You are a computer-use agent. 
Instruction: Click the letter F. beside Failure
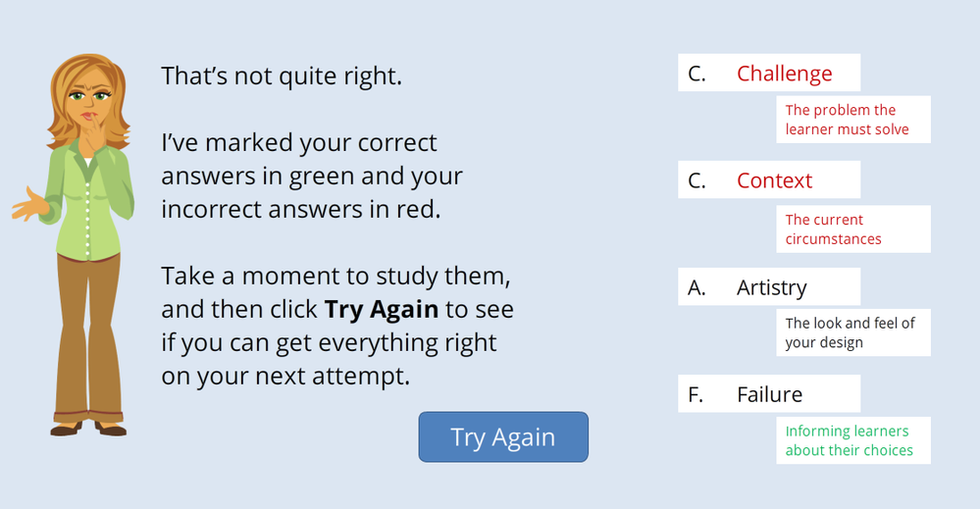[x=696, y=394]
